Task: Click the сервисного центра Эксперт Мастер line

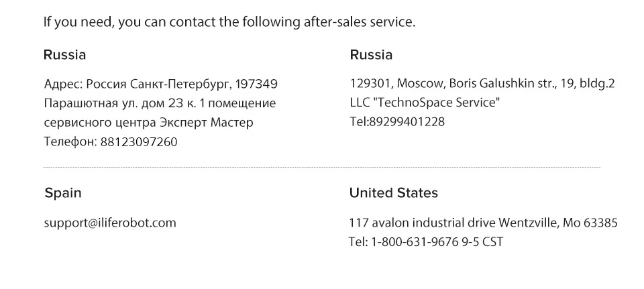Action: (148, 123)
